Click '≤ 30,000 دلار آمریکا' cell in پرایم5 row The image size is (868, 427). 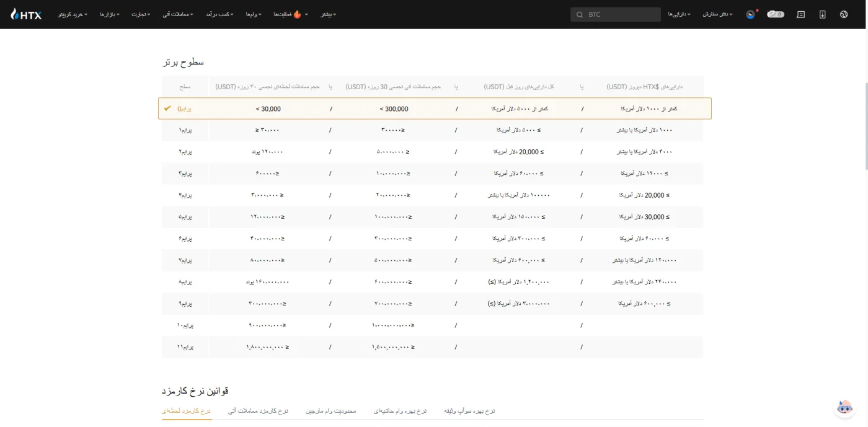(644, 217)
